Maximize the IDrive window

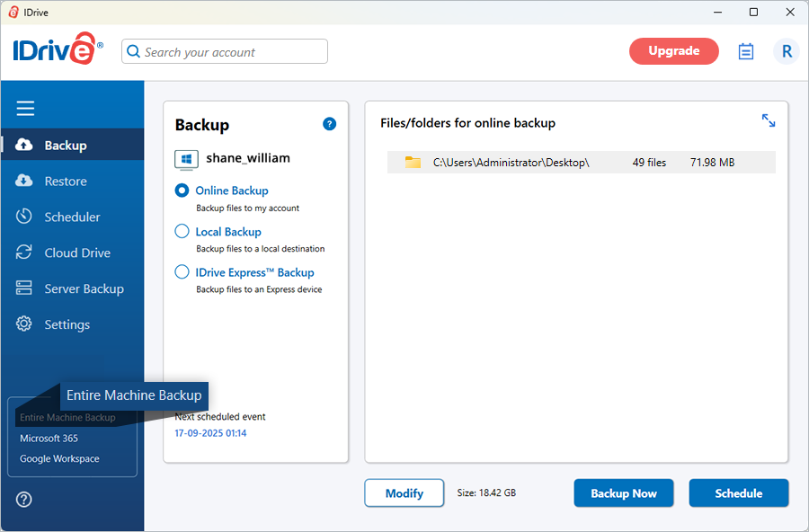click(753, 12)
